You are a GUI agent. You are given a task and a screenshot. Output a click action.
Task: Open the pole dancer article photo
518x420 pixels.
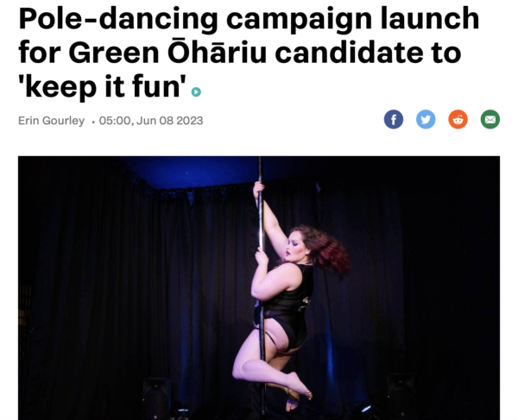pos(259,288)
